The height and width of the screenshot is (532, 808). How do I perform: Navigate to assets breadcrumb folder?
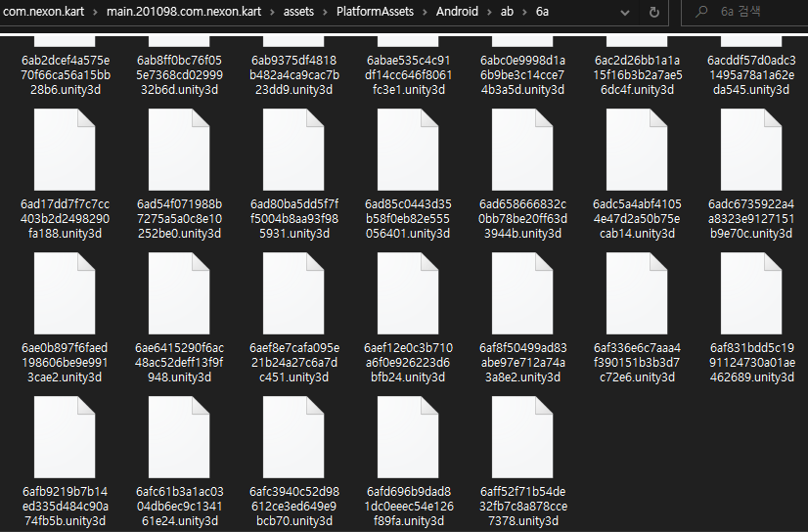[298, 12]
